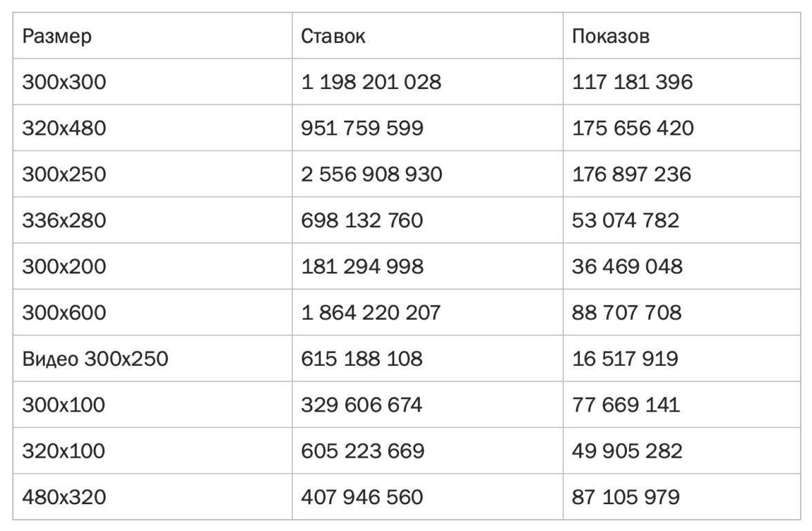Click the Ставок column header
812x531 pixels.
(x=333, y=37)
